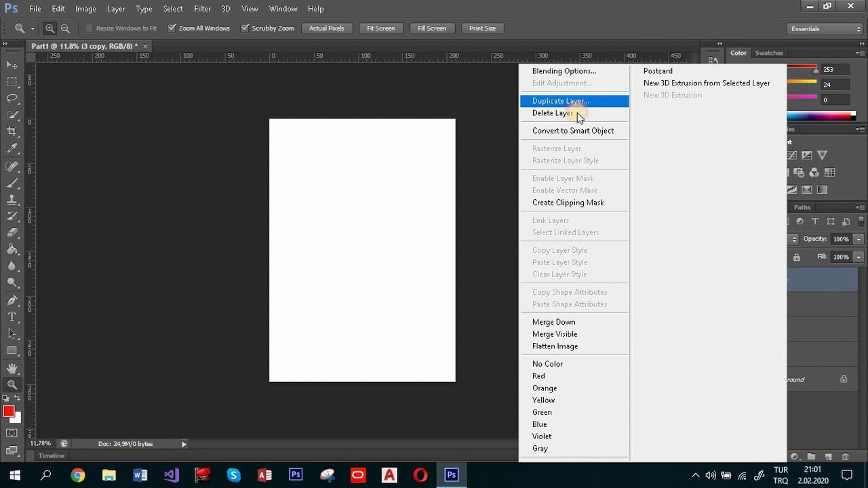The width and height of the screenshot is (868, 488).
Task: Click the Fit Screen button
Action: click(380, 28)
